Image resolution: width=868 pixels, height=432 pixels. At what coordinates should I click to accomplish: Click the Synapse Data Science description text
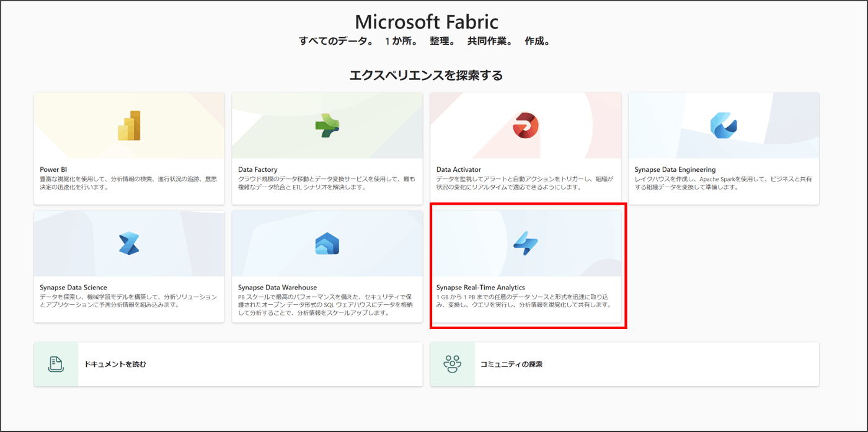click(x=128, y=301)
